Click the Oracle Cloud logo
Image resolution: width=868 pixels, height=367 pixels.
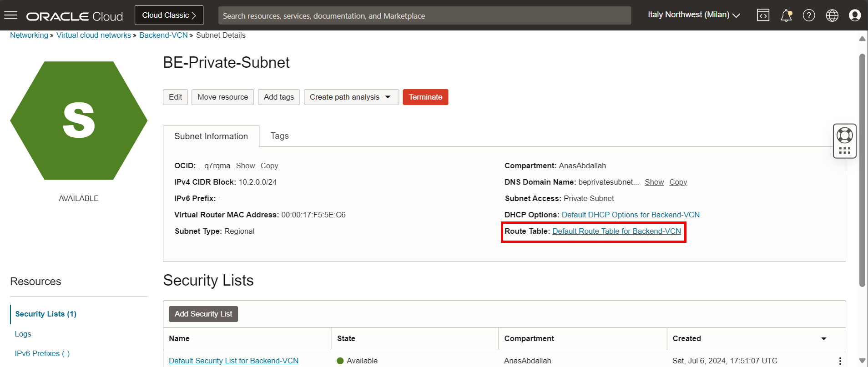tap(75, 16)
